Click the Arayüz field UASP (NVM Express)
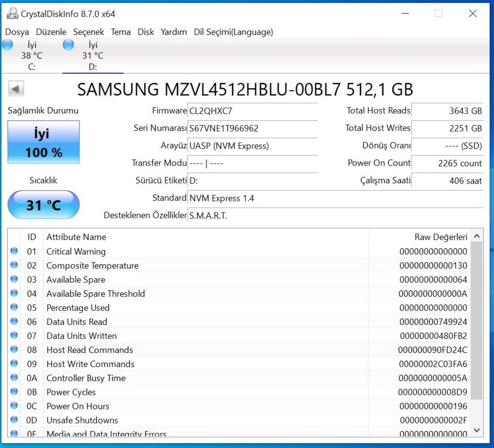 [252, 146]
